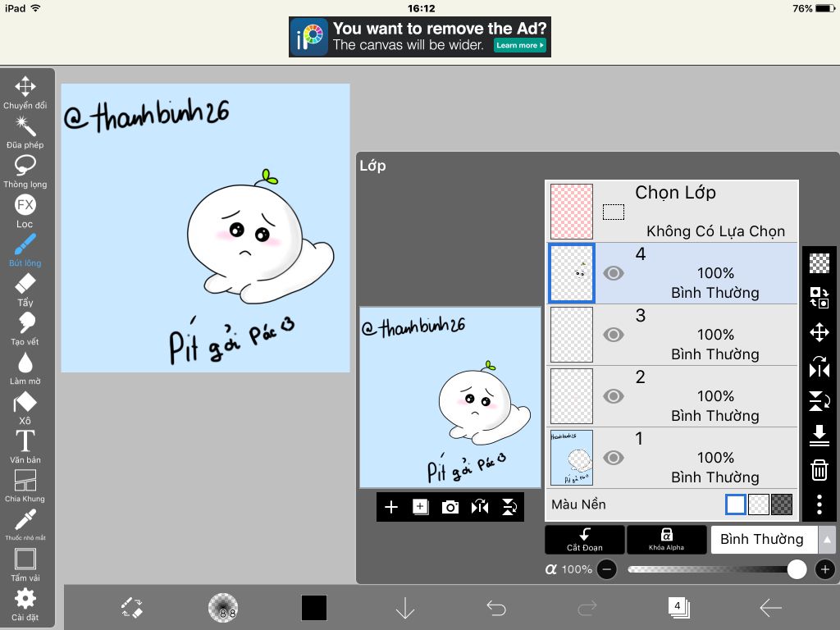Toggle brush eraser switch icon
840x630 pixels.
point(132,608)
